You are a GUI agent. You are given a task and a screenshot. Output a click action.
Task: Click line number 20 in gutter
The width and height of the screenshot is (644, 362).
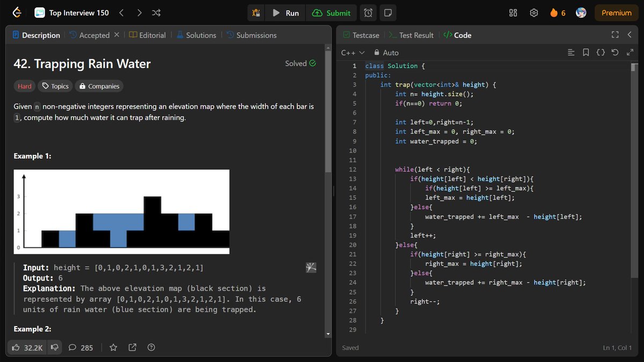tap(353, 245)
